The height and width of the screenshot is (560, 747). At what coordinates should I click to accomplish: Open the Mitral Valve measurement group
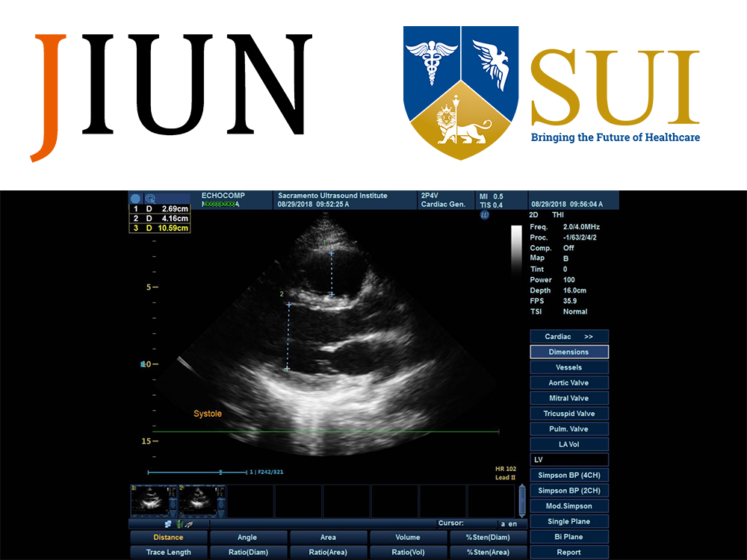(569, 398)
